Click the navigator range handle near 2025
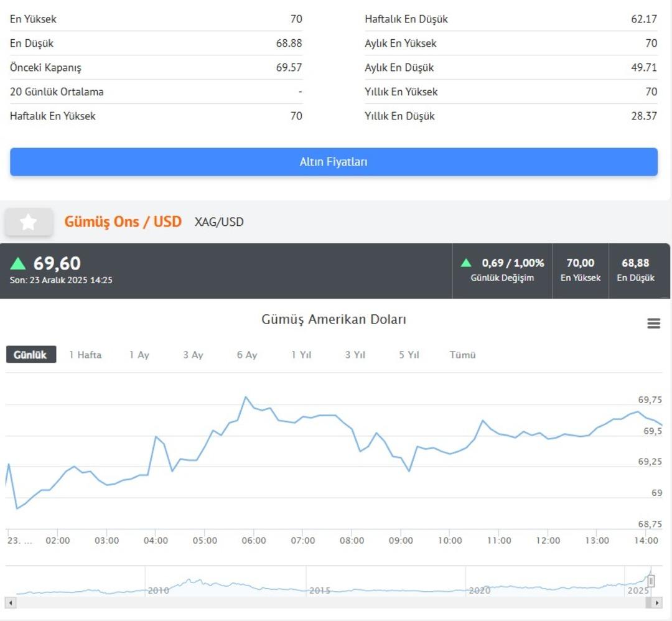672x621 pixels. coord(651,581)
